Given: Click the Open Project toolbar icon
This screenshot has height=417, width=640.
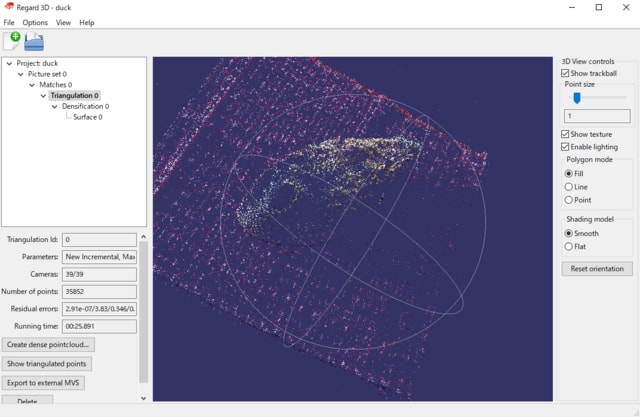Looking at the screenshot, I should tap(34, 41).
